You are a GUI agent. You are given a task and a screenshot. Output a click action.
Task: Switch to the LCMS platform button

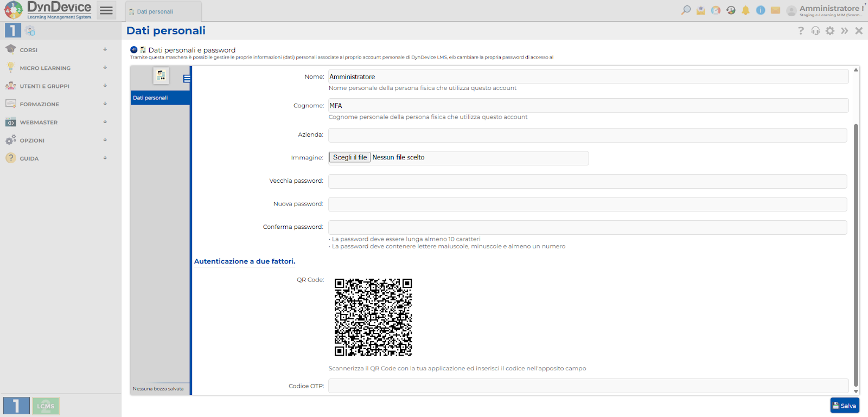(46, 406)
